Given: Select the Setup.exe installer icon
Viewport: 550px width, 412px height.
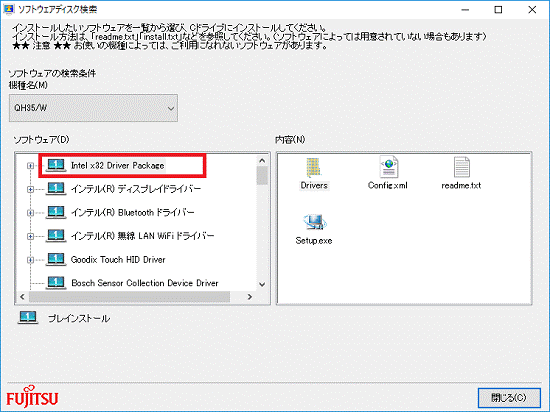Looking at the screenshot, I should tap(314, 222).
